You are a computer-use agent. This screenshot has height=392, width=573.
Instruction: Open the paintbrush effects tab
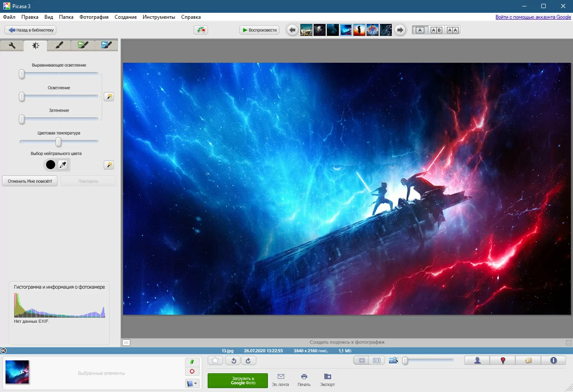coord(59,46)
